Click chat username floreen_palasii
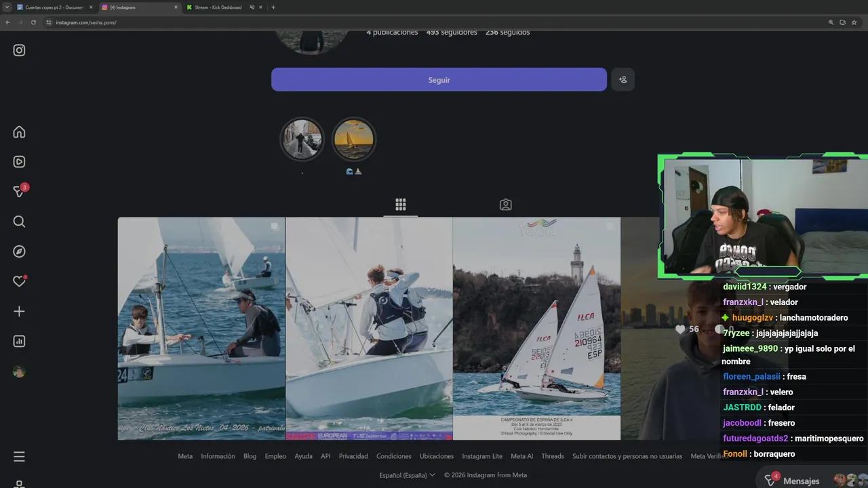868x488 pixels. coord(751,376)
